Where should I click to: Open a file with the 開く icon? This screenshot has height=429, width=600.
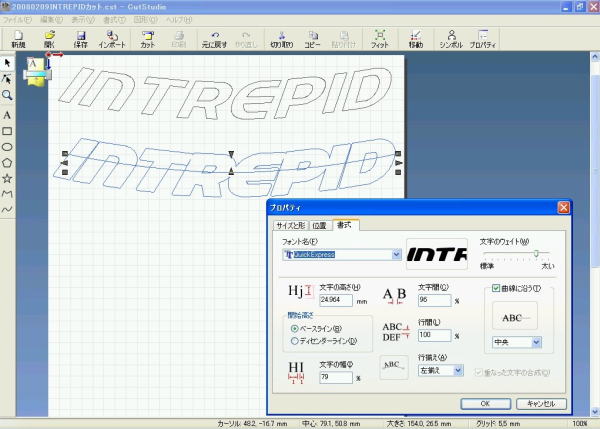49,39
